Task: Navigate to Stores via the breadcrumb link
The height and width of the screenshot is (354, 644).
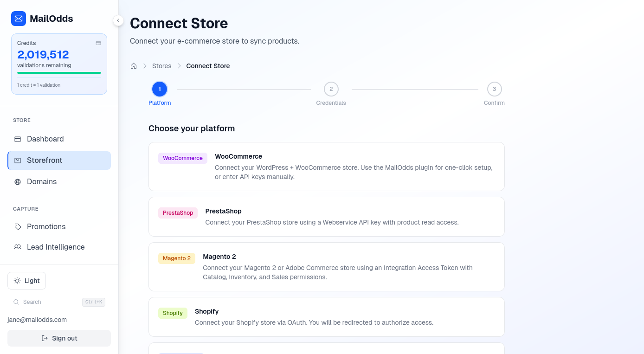Action: 161,66
